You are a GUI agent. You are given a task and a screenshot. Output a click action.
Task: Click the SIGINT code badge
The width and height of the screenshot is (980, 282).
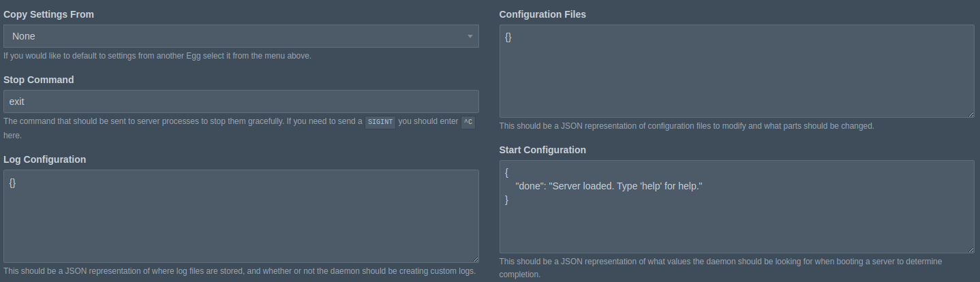[x=380, y=122]
